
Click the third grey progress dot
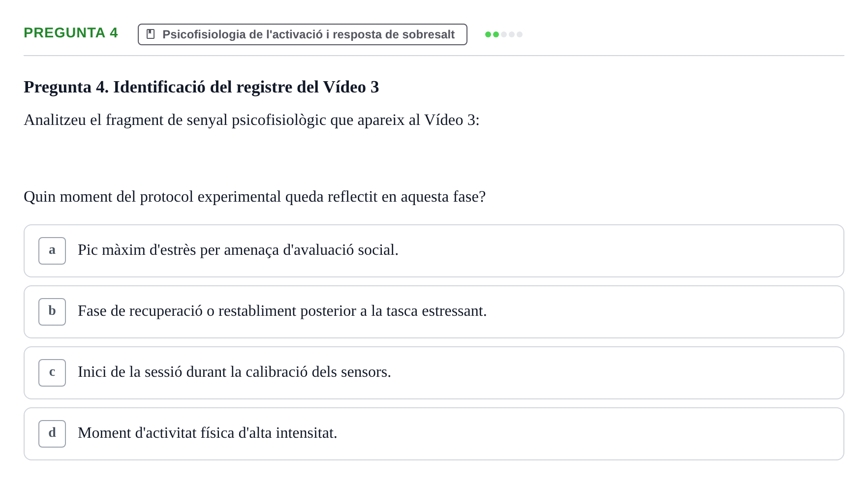[x=504, y=34]
